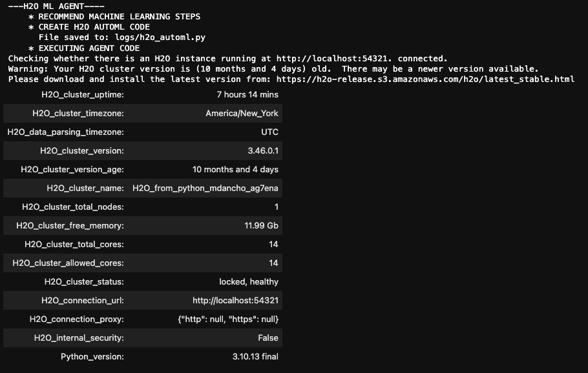
Task: Click the logs/h2o_automl.py file path
Action: click(x=160, y=37)
